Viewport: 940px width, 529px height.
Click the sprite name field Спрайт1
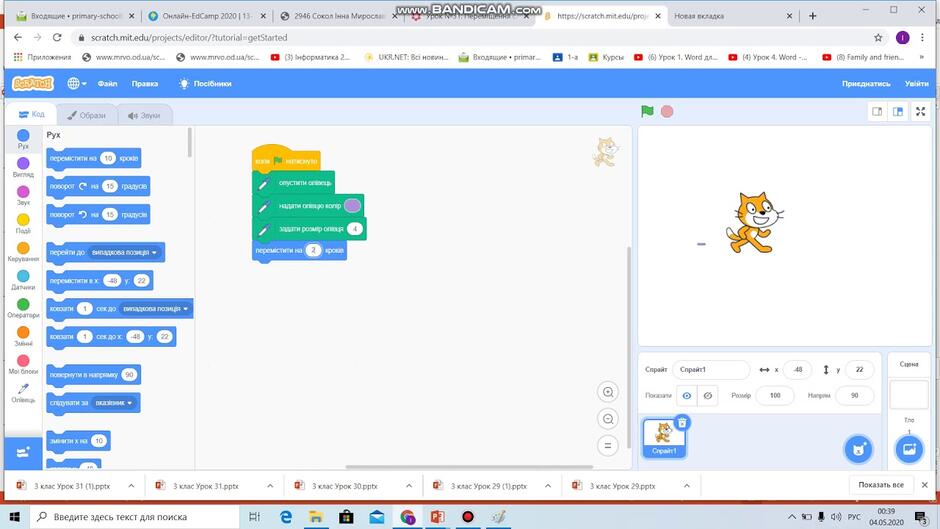pos(711,369)
